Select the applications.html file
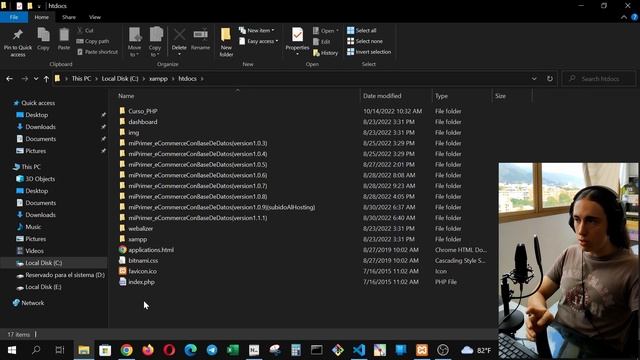This screenshot has width=640, height=360. 151,250
